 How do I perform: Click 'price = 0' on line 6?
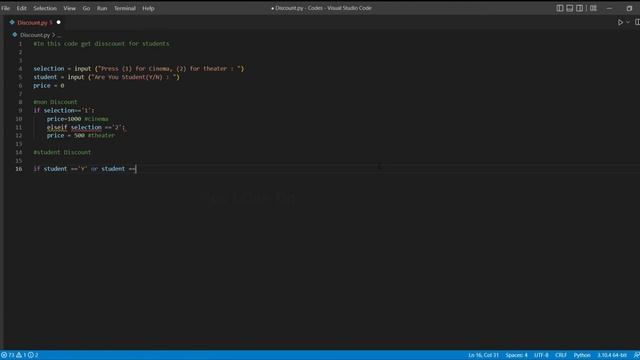(49, 86)
